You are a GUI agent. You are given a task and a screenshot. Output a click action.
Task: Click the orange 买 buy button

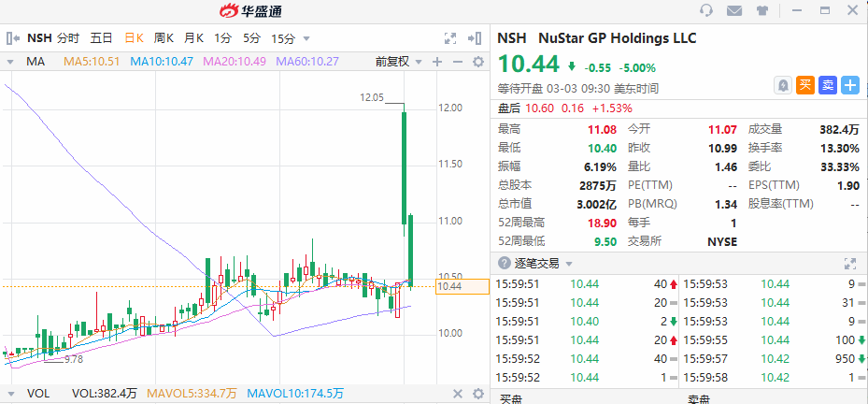804,85
